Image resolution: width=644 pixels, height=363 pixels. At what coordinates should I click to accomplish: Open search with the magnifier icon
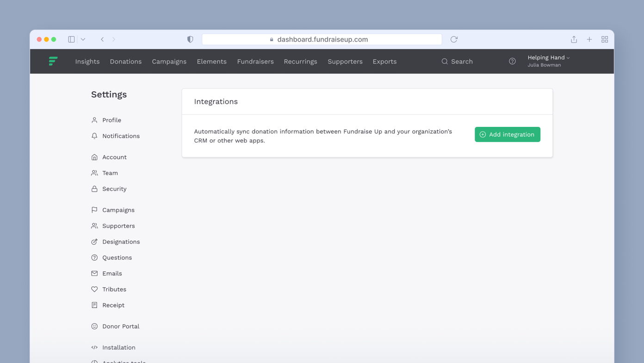(444, 61)
